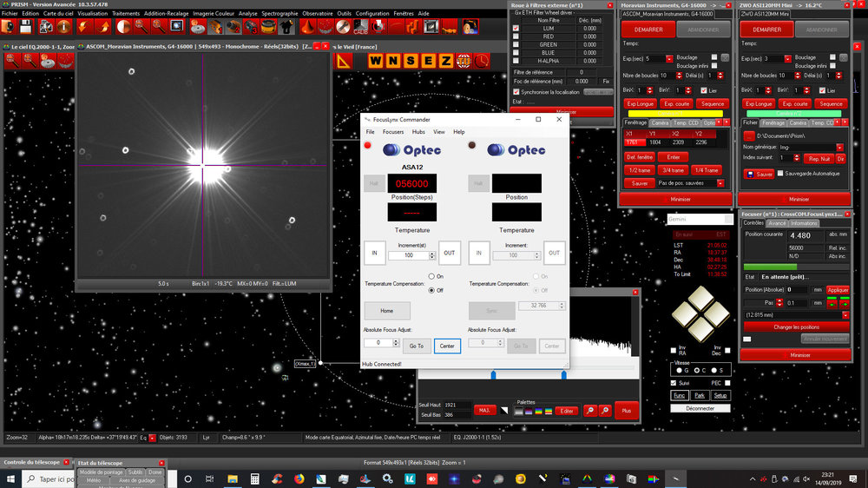Click 'Changer les positions' button
This screenshot has height=488, width=868.
[x=796, y=326]
